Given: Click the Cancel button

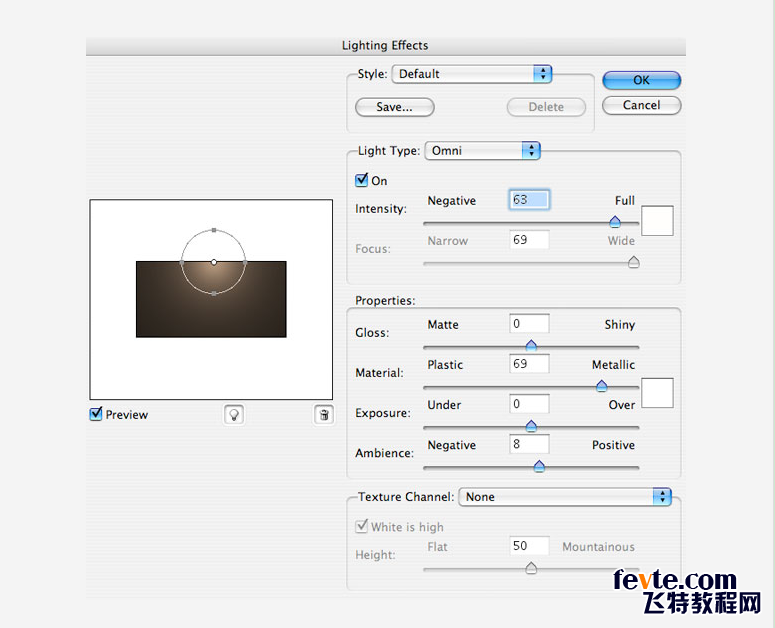Looking at the screenshot, I should (x=642, y=105).
